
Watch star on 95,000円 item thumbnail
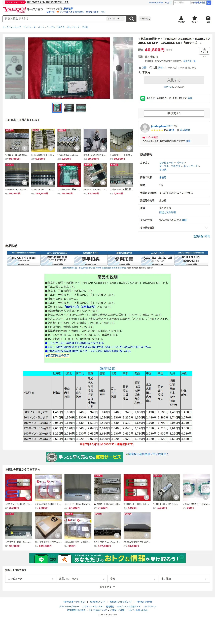click(24, 148)
